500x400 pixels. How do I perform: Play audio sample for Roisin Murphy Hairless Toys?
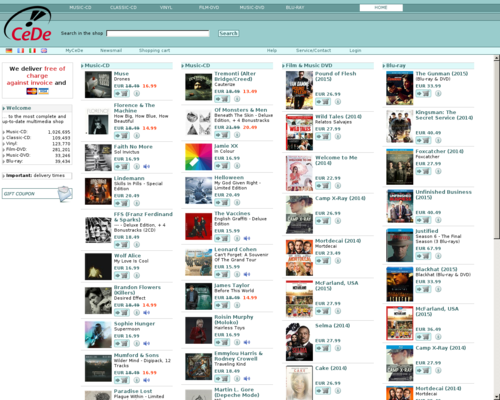247,342
